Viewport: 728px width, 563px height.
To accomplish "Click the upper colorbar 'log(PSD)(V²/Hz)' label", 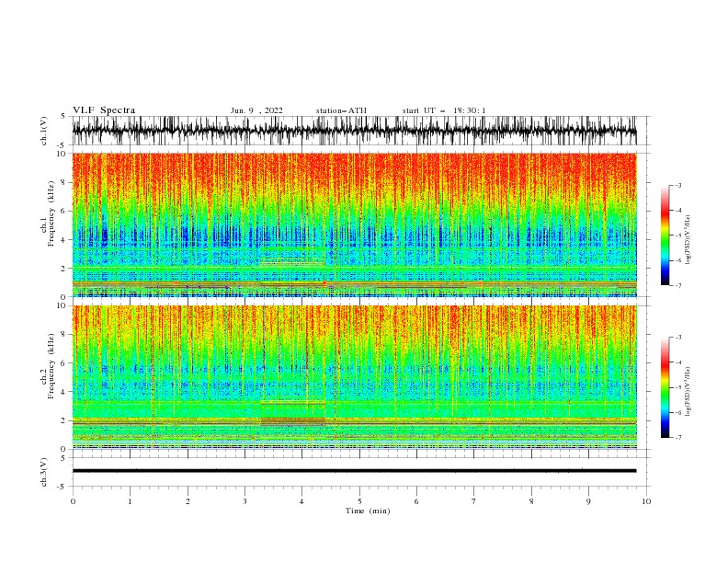I will tap(688, 240).
